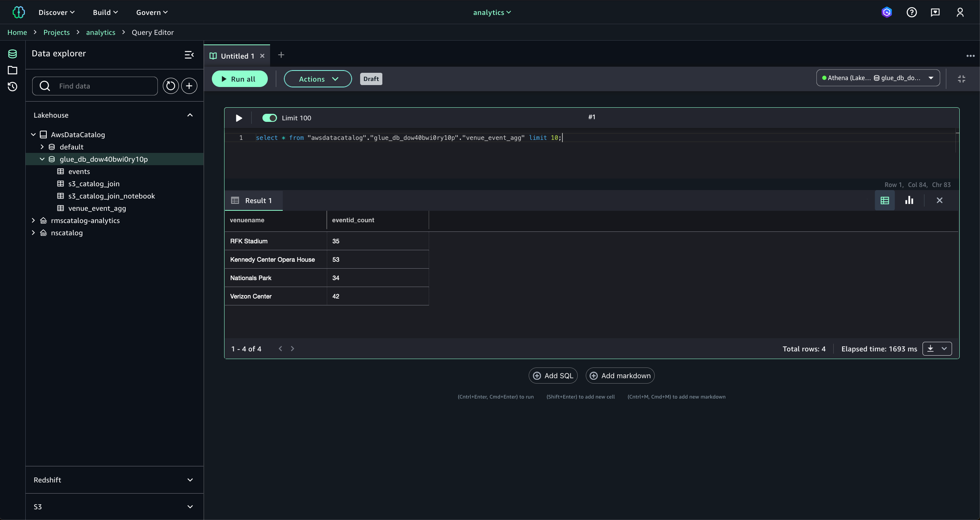Toggle the Limit 100 switch
Screen dimensions: 980x520
tap(269, 118)
